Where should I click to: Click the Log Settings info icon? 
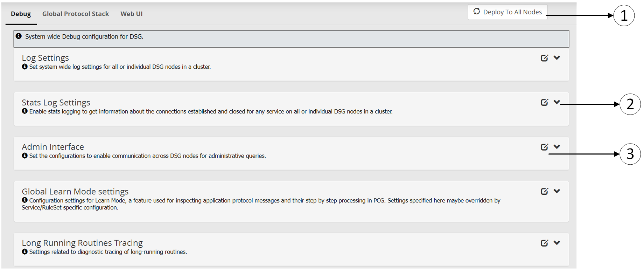coord(24,67)
